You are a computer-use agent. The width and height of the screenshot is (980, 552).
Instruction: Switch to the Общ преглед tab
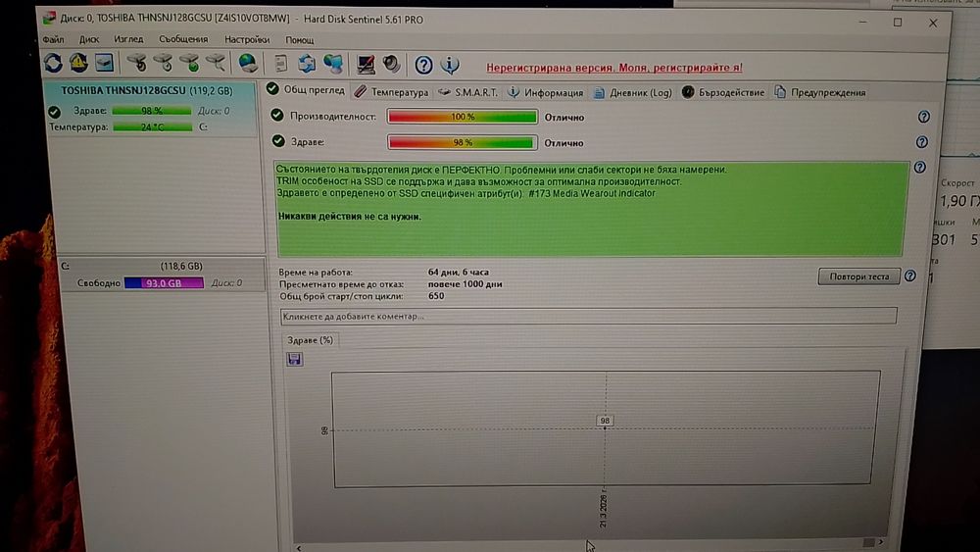pos(306,89)
